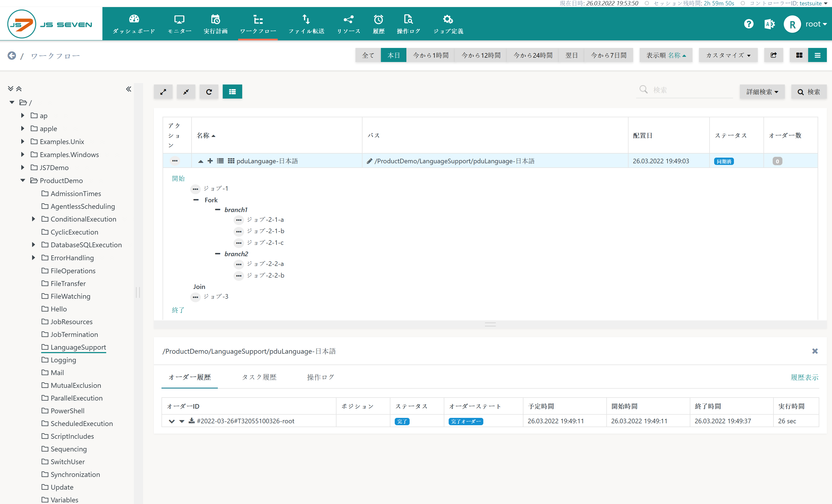Viewport: 832px width, 504px height.
Task: Collapse the folder tree sidebar panel
Action: coord(129,89)
